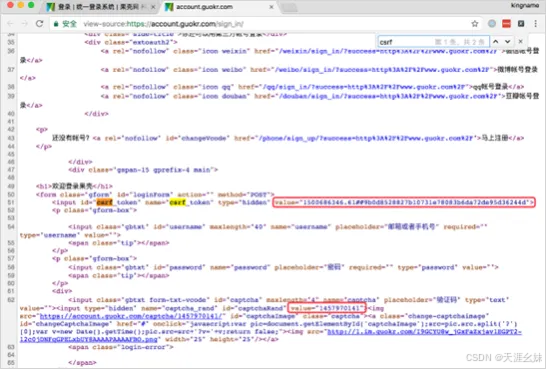Switch to the 登录 统一登录系统 果壳网 tab

point(101,7)
